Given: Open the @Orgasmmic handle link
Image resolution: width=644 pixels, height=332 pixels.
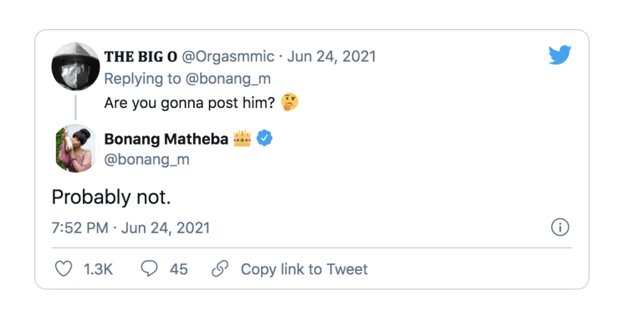Looking at the screenshot, I should tap(228, 56).
